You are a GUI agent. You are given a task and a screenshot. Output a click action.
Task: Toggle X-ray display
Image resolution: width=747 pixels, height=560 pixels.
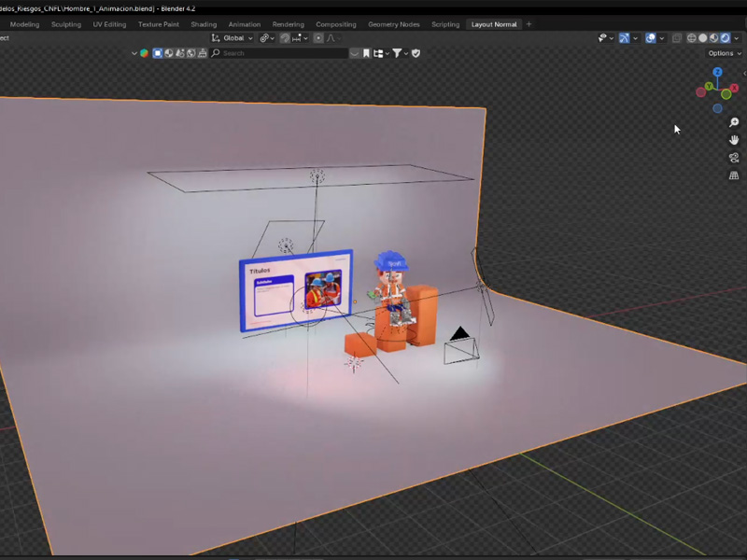click(677, 38)
